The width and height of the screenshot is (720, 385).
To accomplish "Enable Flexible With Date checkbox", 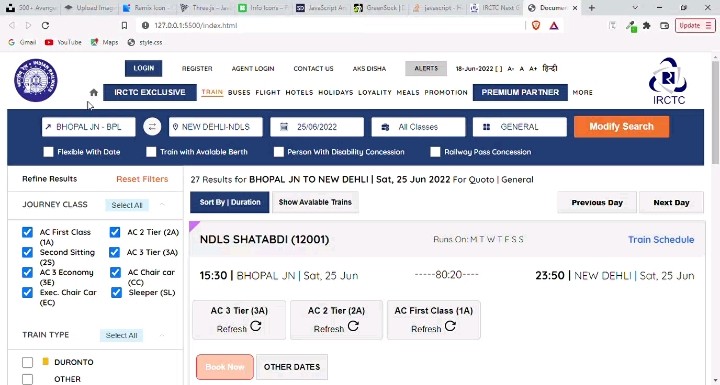I will tap(48, 152).
